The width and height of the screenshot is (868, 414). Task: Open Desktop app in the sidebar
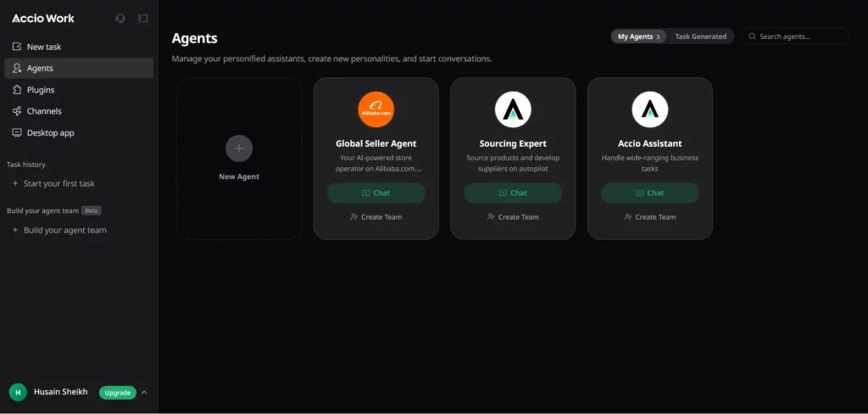coord(79,133)
